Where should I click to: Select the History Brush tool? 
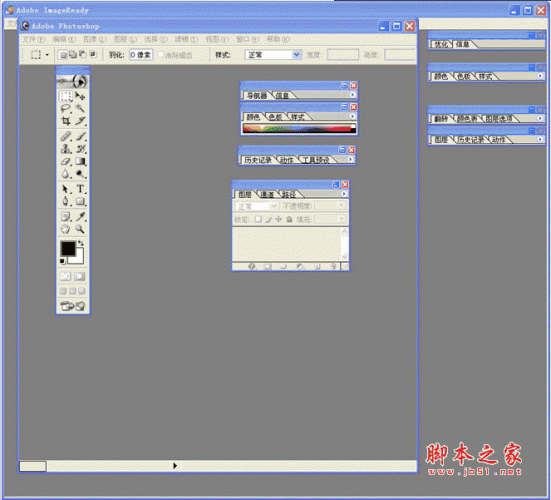(80, 149)
